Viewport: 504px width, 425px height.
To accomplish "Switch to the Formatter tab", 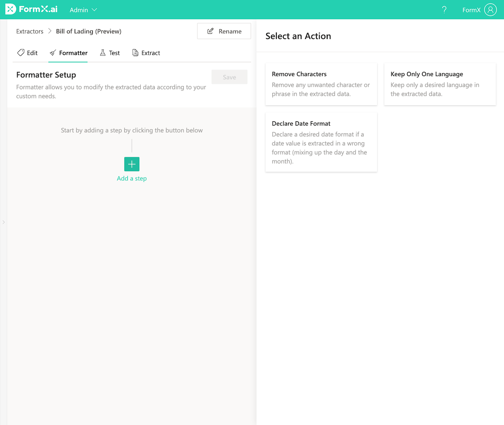I will 68,53.
